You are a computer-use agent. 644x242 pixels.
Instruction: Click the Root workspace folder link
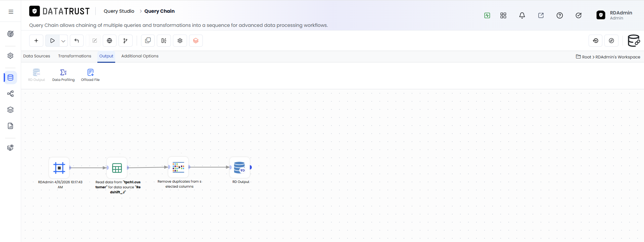(586, 57)
